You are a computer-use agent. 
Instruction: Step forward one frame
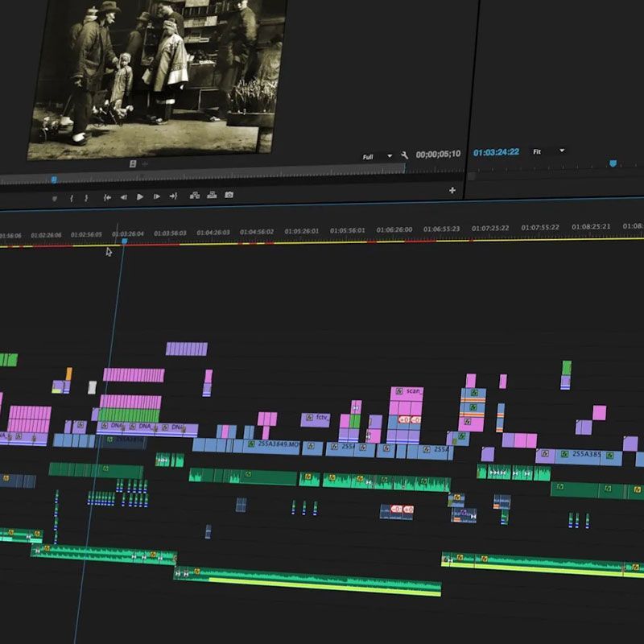point(156,196)
